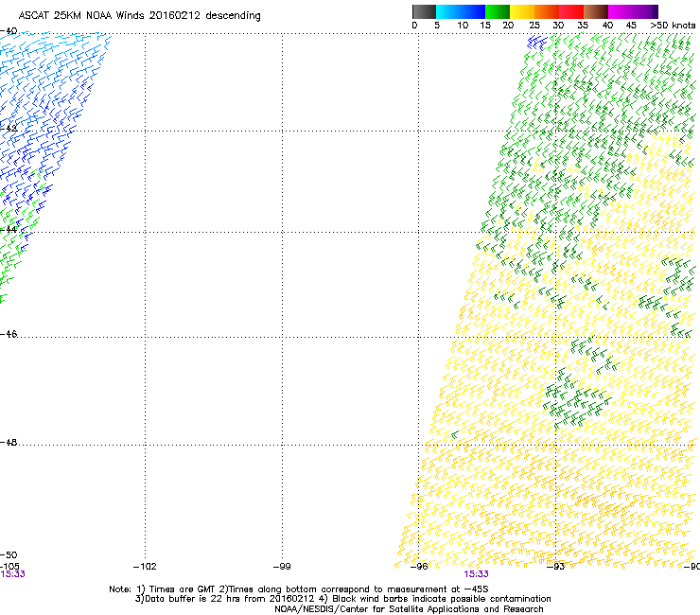Screen dimensions: 700x615
Task: Select the '35' legend scale label
Action: pyautogui.click(x=583, y=26)
